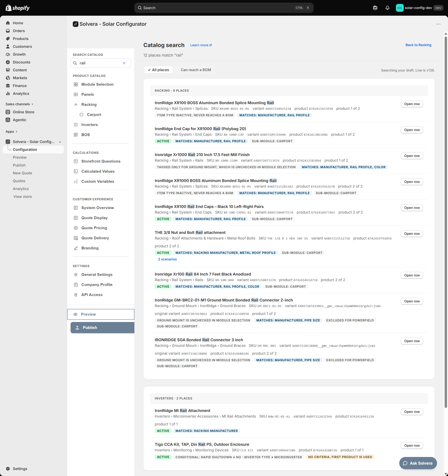Click the Growth icon in sidebar
Viewport: 448px width, 476px height.
point(8,54)
